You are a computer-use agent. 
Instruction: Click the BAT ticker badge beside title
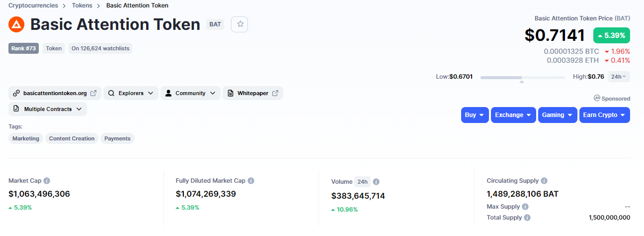tap(215, 24)
